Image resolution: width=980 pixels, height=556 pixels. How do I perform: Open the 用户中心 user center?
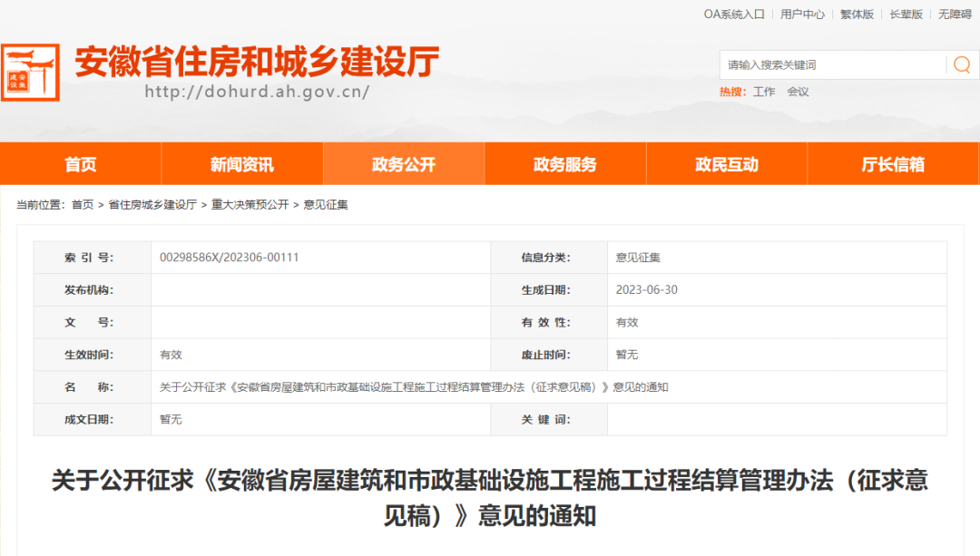(x=802, y=14)
